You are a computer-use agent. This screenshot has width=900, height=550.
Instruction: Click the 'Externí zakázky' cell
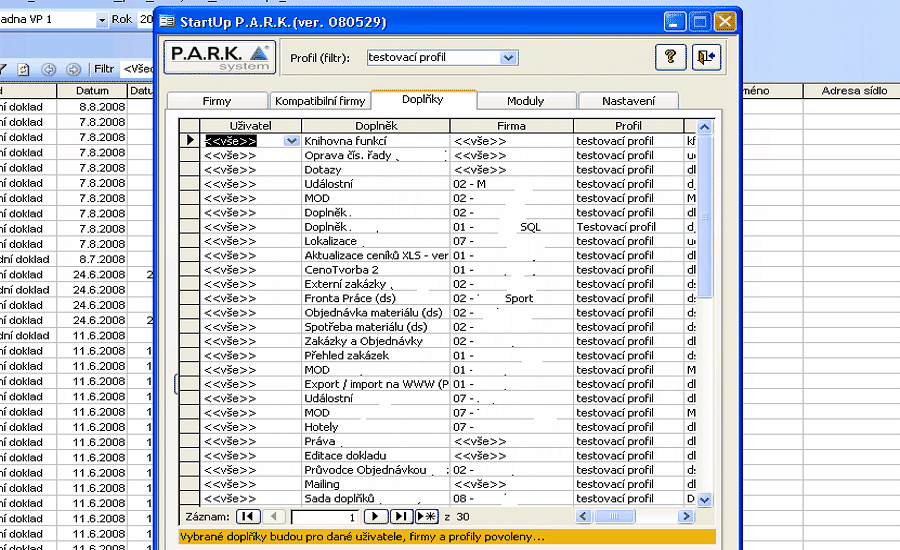click(376, 284)
